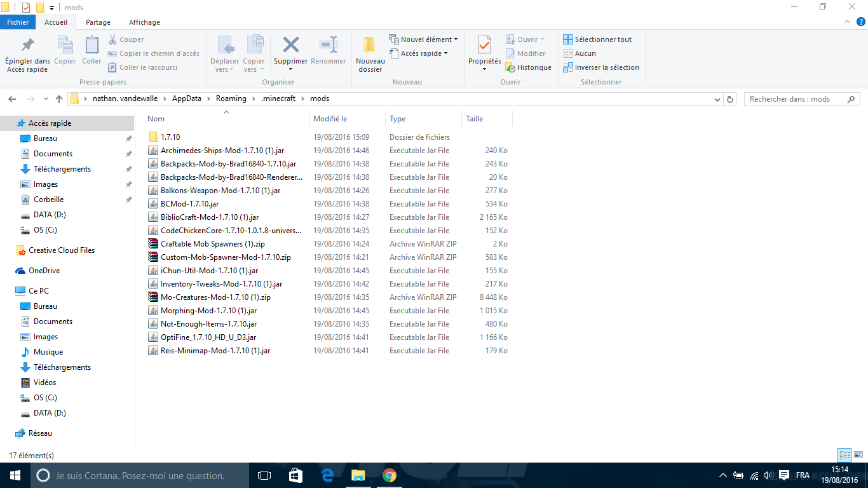Image resolution: width=868 pixels, height=488 pixels.
Task: Open the Windows Start menu
Action: (15, 475)
